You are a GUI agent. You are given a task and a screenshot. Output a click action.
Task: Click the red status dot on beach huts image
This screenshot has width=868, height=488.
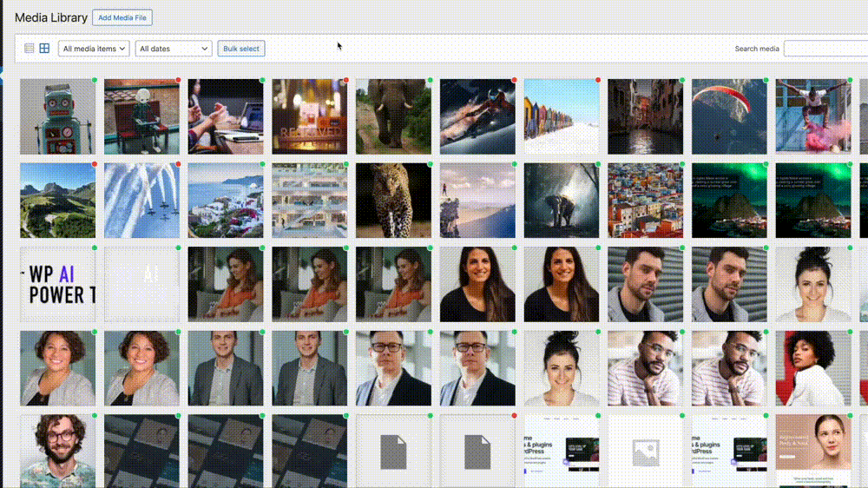pos(598,80)
